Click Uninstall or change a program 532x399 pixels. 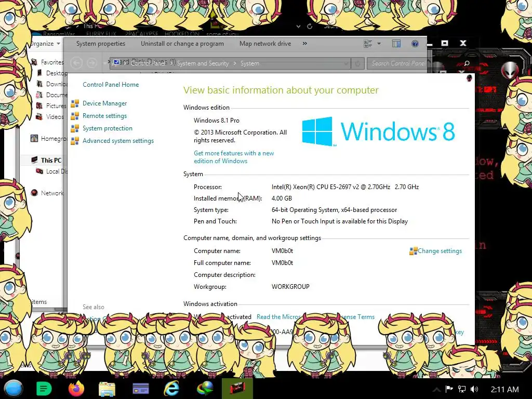coord(182,44)
